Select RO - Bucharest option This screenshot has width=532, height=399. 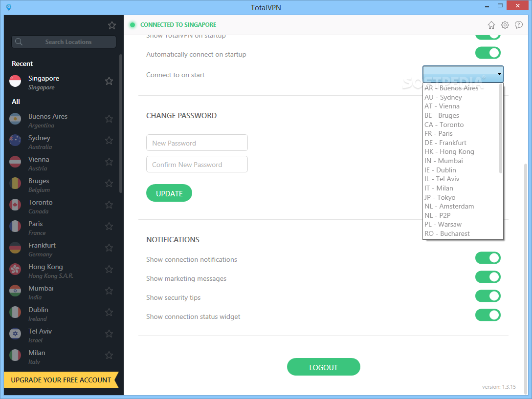461,233
